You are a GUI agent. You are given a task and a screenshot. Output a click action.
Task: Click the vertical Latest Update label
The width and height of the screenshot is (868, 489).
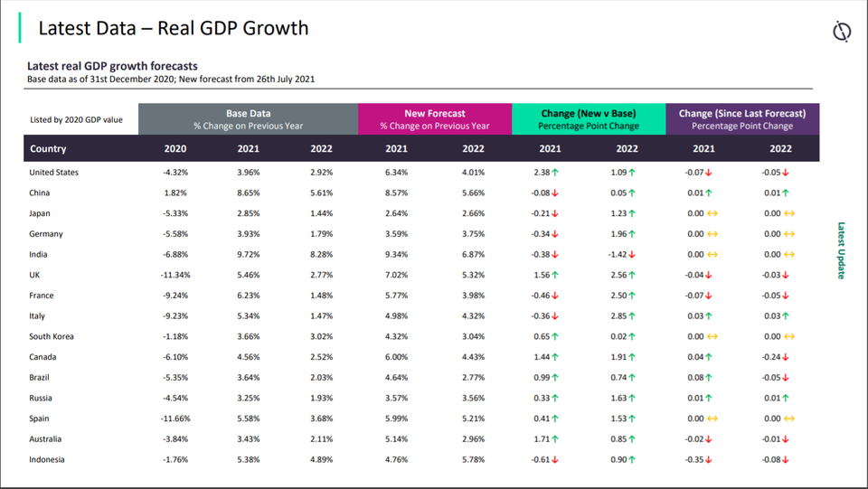842,250
